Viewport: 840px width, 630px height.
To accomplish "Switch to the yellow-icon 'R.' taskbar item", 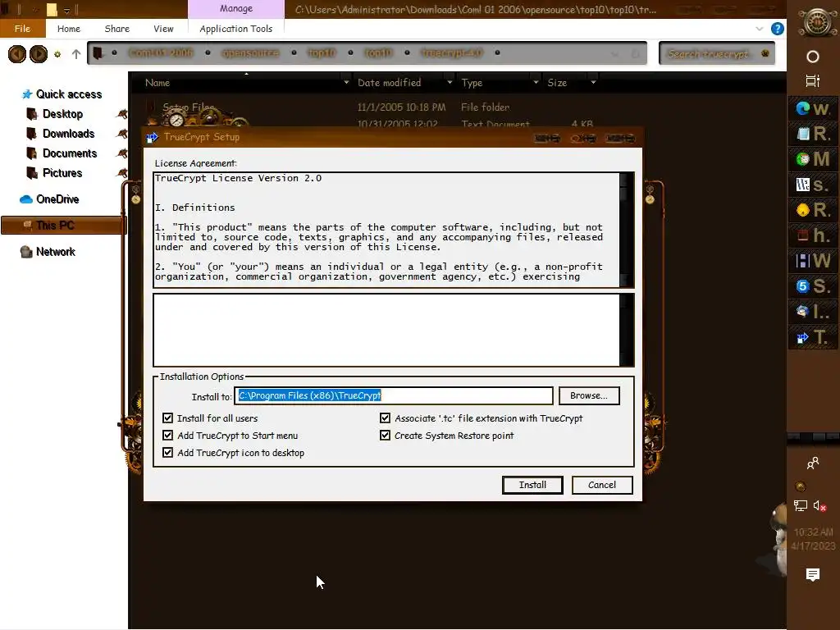I will [813, 210].
